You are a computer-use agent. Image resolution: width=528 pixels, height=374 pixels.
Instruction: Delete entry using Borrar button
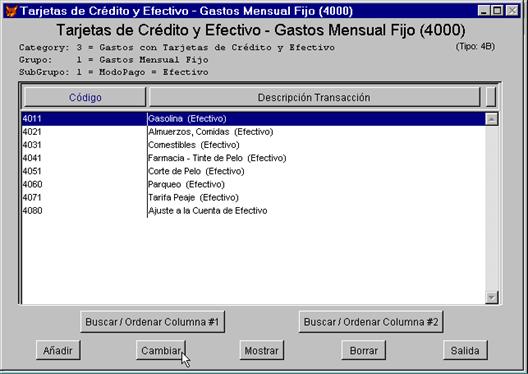pyautogui.click(x=363, y=350)
